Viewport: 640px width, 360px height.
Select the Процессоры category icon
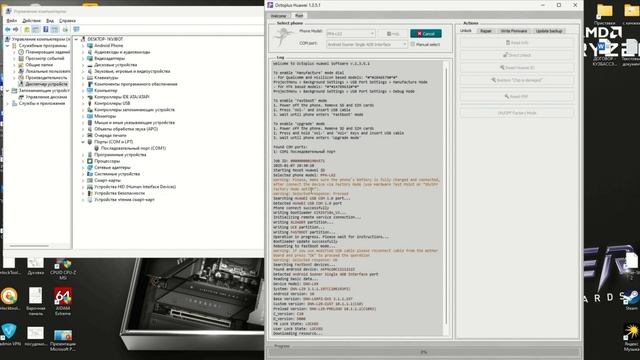pyautogui.click(x=90, y=161)
